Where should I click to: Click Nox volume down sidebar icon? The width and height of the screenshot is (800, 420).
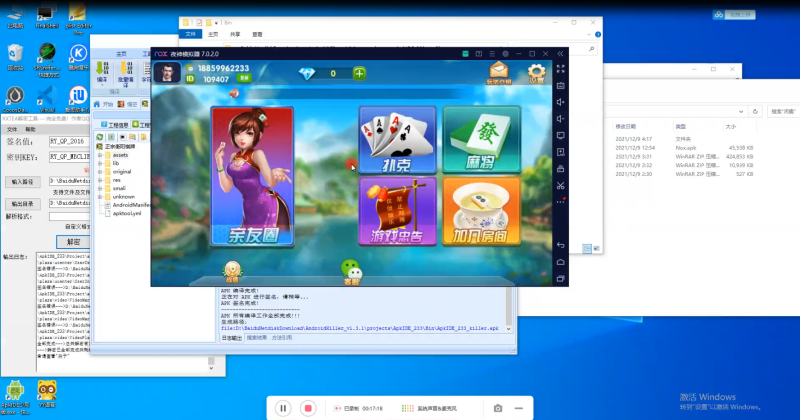(560, 118)
